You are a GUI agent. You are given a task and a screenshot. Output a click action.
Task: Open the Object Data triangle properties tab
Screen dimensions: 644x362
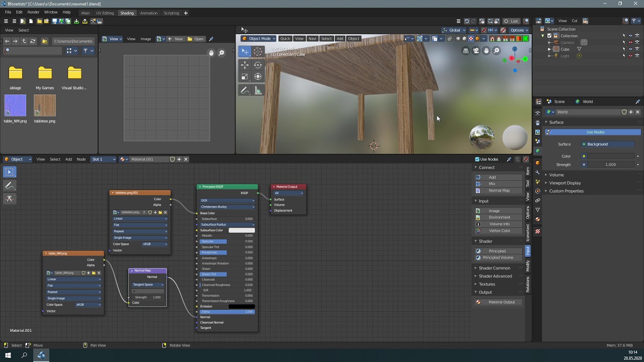click(537, 210)
